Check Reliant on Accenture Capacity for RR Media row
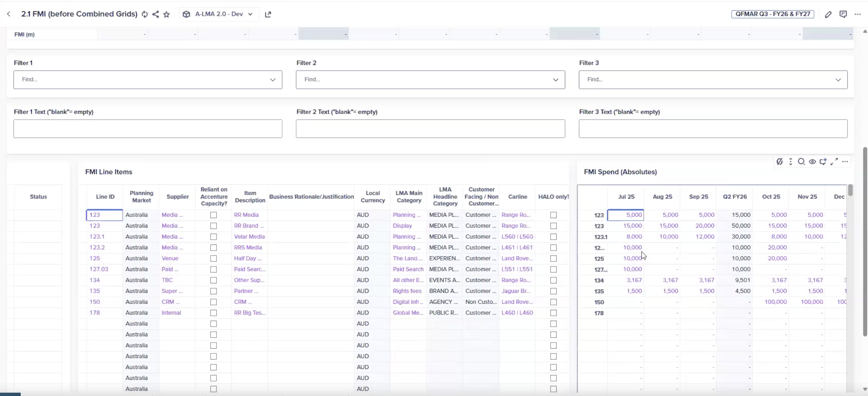Viewport: 868px width, 396px height. pyautogui.click(x=213, y=215)
